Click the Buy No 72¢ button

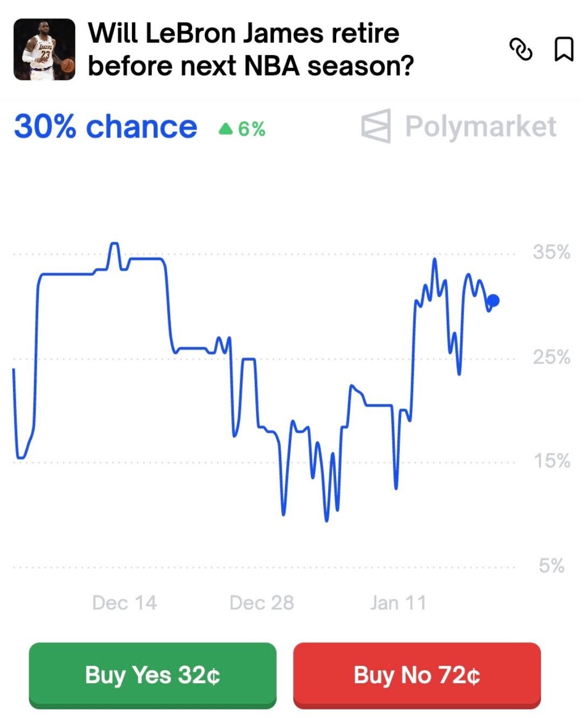pos(417,675)
